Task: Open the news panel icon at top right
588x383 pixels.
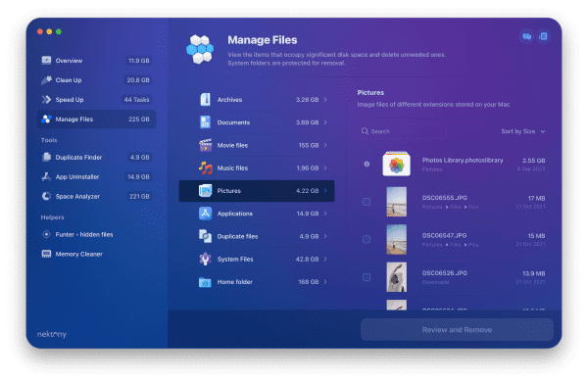Action: pyautogui.click(x=543, y=36)
